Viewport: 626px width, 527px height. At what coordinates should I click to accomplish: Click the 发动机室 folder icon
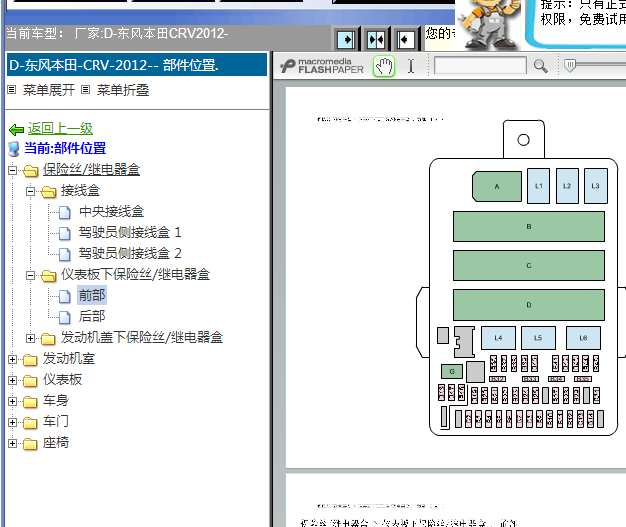(x=30, y=360)
